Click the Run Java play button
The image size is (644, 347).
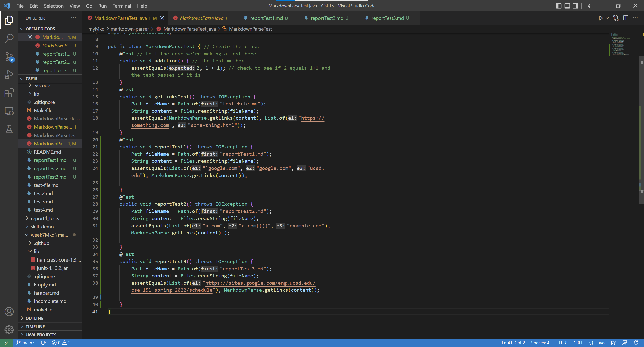pos(601,18)
